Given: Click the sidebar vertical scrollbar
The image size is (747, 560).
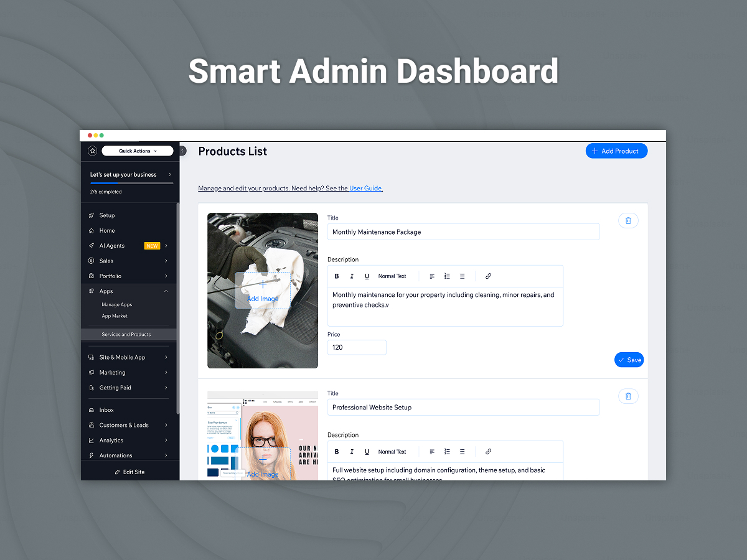Looking at the screenshot, I should click(178, 308).
